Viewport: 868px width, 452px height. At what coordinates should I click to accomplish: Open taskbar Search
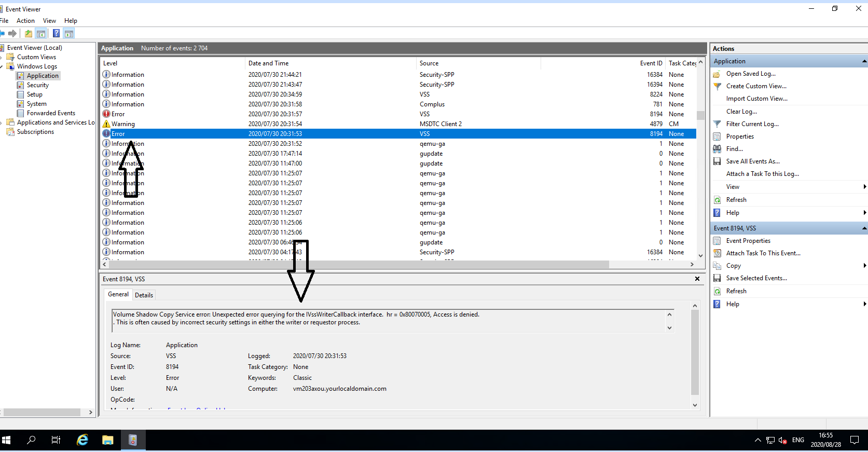tap(31, 440)
